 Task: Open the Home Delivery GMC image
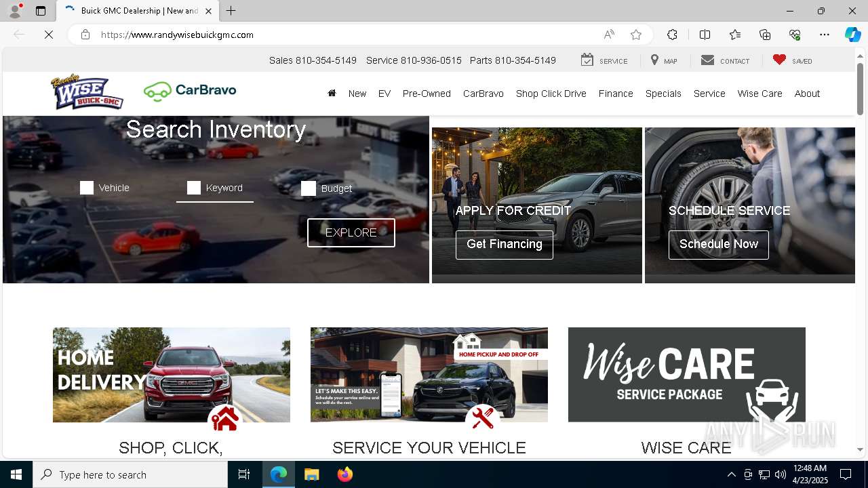(172, 375)
